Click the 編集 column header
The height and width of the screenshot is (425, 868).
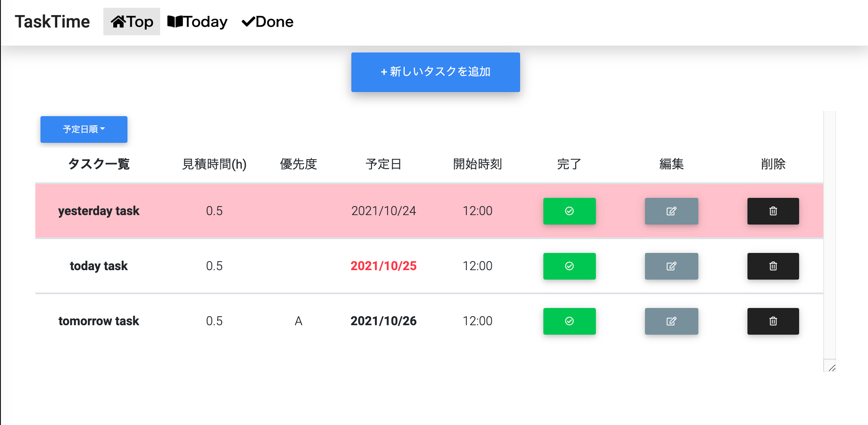pyautogui.click(x=671, y=164)
